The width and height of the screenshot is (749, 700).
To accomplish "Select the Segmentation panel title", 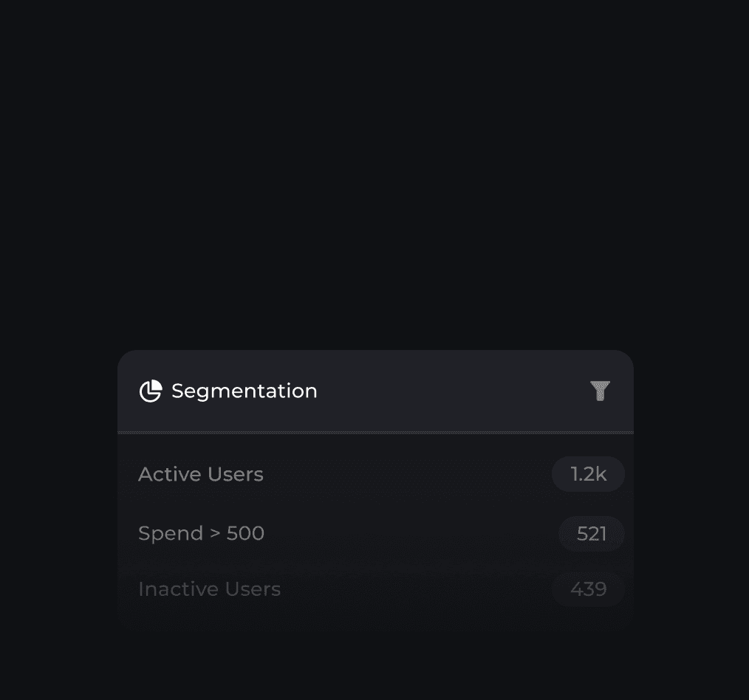I will (x=244, y=391).
